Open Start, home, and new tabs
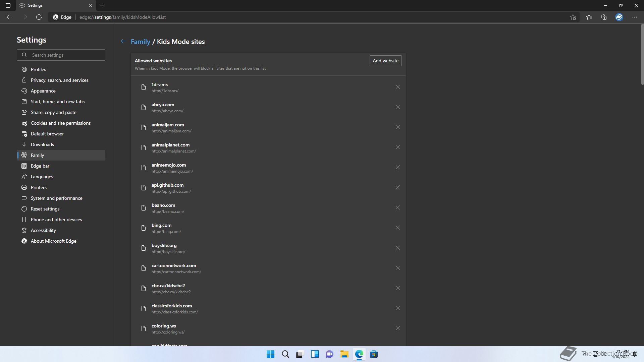This screenshot has height=362, width=644. coord(61,102)
